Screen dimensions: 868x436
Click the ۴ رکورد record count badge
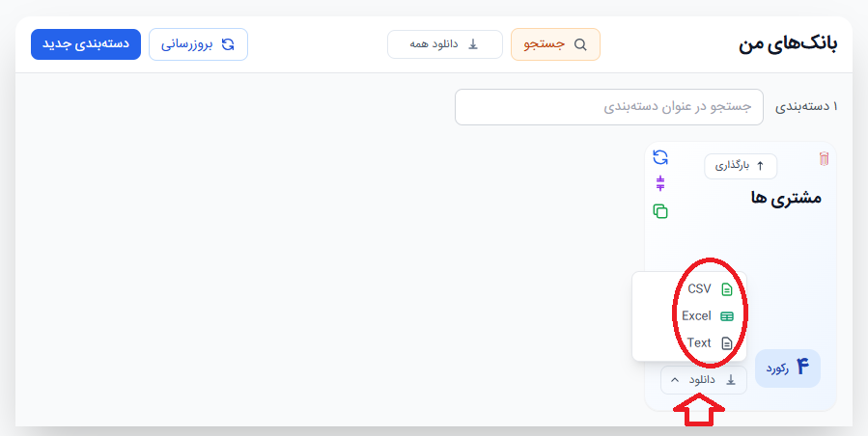[788, 368]
